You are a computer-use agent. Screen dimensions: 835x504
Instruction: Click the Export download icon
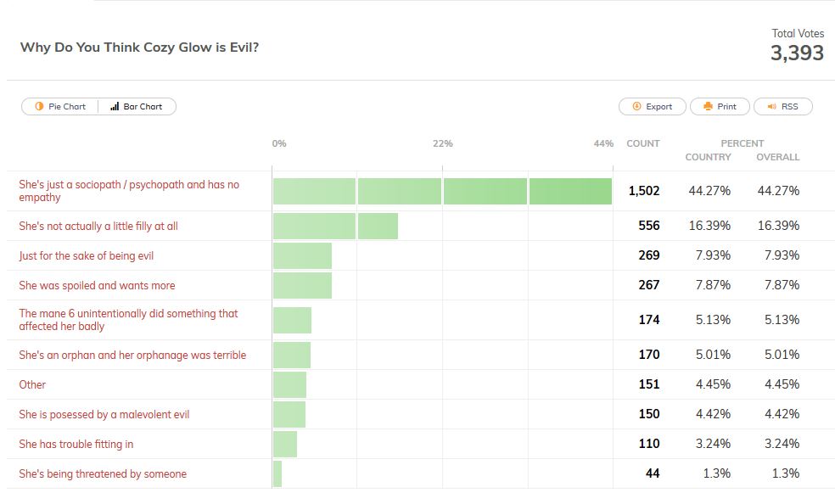pos(636,107)
